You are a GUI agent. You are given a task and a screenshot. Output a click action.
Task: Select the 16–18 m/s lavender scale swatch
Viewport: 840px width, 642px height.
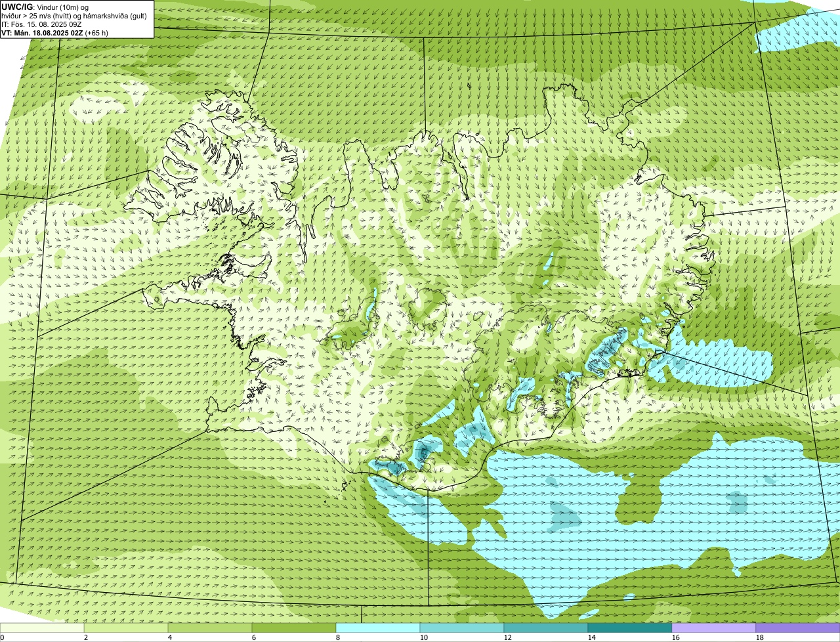(714, 628)
